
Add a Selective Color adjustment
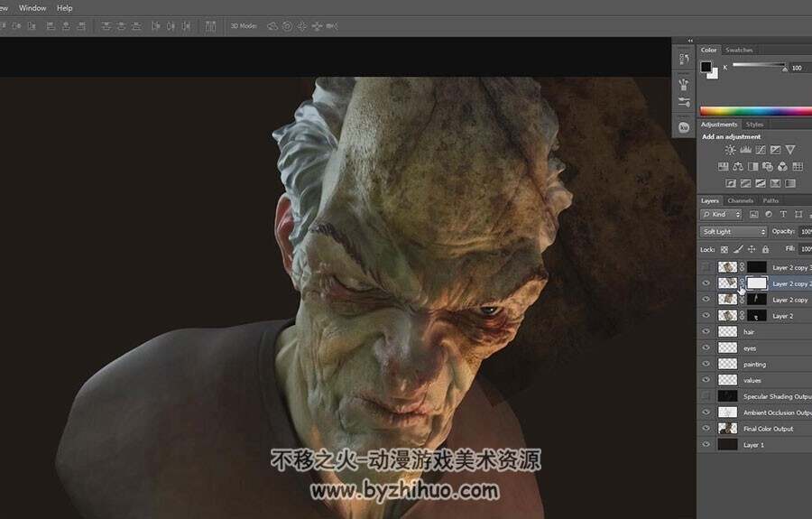coord(775,183)
